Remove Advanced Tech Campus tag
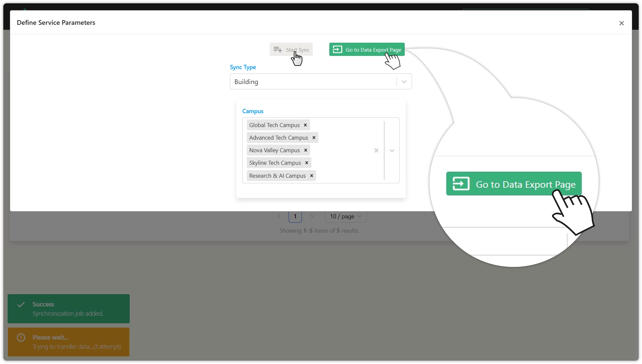 tap(314, 138)
